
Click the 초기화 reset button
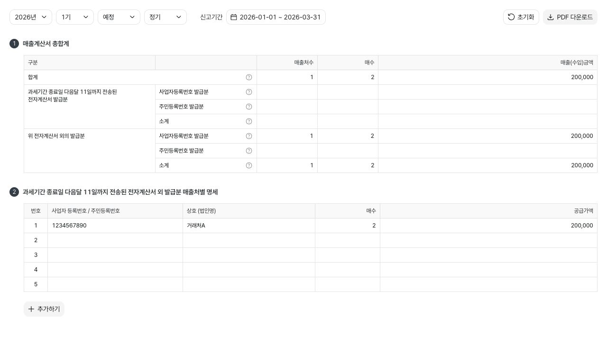coord(521,17)
